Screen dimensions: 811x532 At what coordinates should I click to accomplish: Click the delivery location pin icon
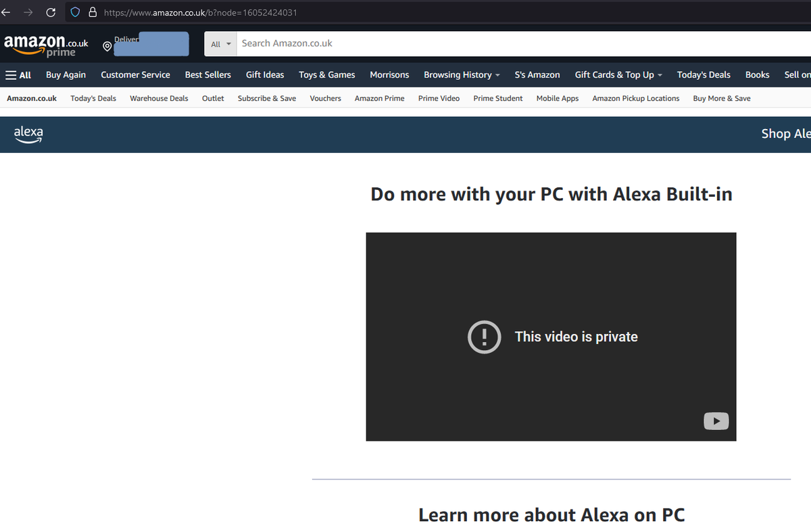(107, 47)
